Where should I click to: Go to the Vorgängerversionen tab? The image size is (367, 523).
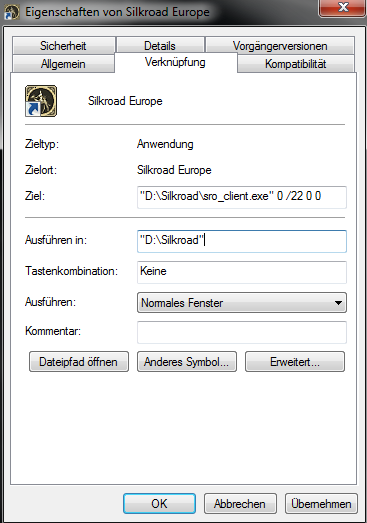point(280,46)
